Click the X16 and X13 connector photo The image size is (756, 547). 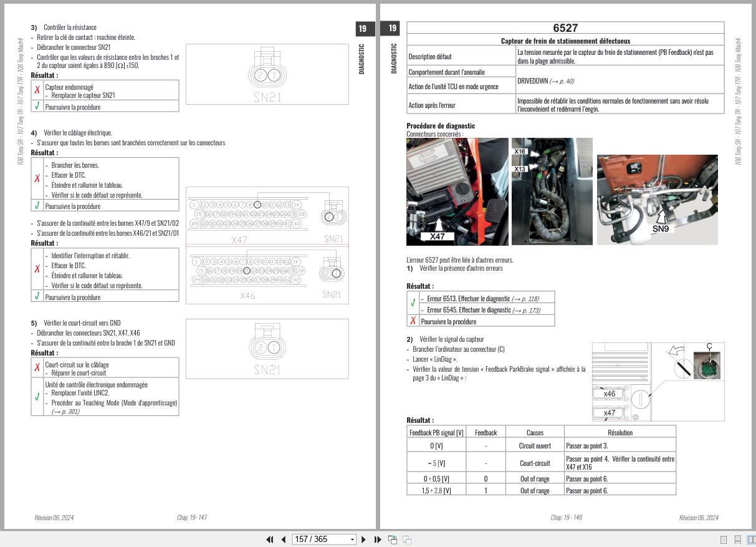coord(552,193)
